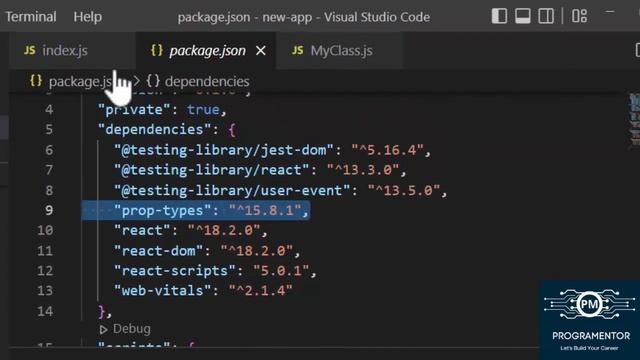The image size is (640, 360).
Task: Click the "^2.1.4" version value
Action: coord(261,291)
